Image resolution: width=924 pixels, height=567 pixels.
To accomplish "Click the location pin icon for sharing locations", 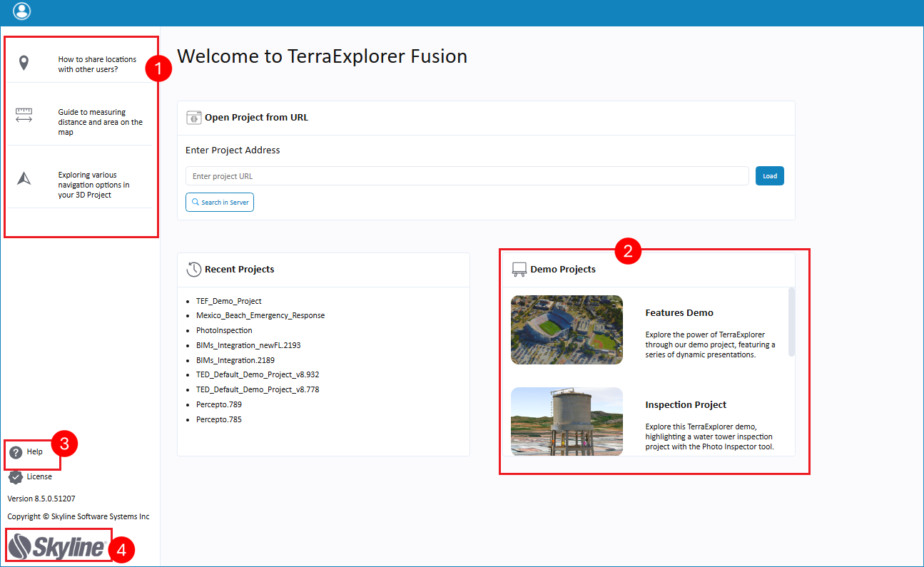I will click(x=24, y=63).
